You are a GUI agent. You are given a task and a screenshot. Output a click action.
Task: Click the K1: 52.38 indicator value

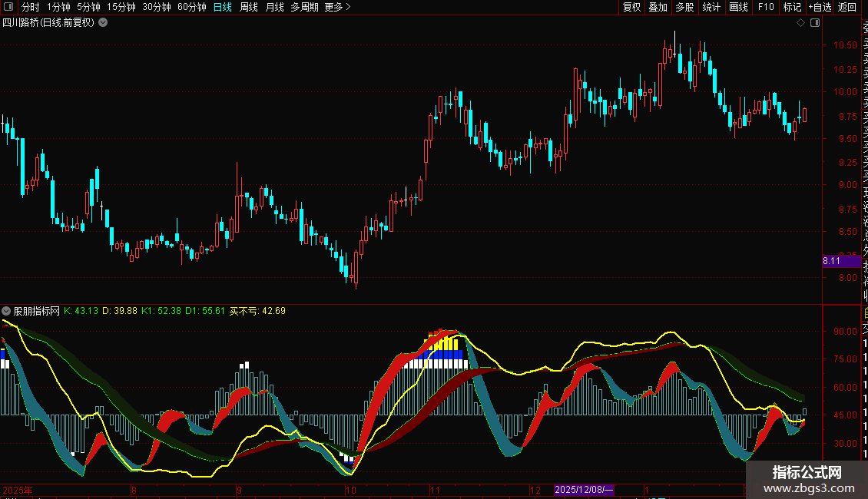161,311
